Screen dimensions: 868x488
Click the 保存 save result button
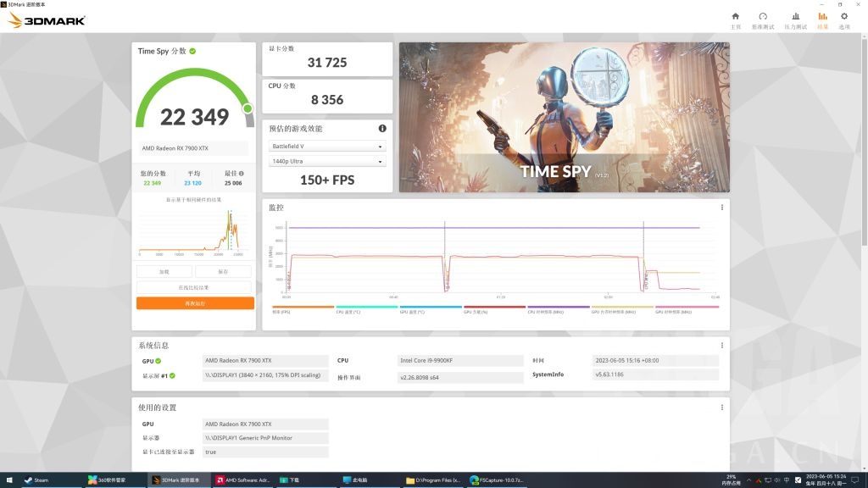point(224,271)
